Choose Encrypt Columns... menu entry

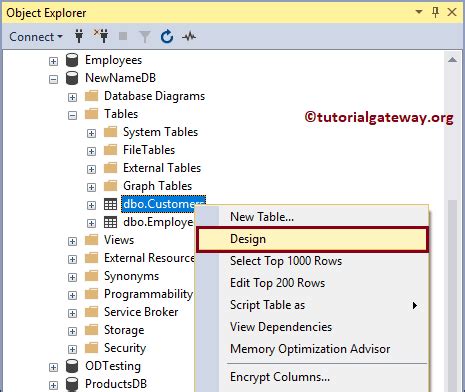click(312, 377)
